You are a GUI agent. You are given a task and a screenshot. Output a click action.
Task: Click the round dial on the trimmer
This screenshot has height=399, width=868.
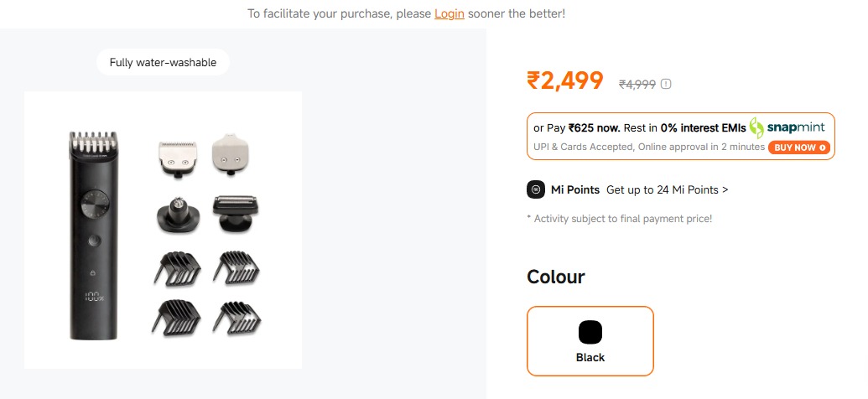point(93,203)
